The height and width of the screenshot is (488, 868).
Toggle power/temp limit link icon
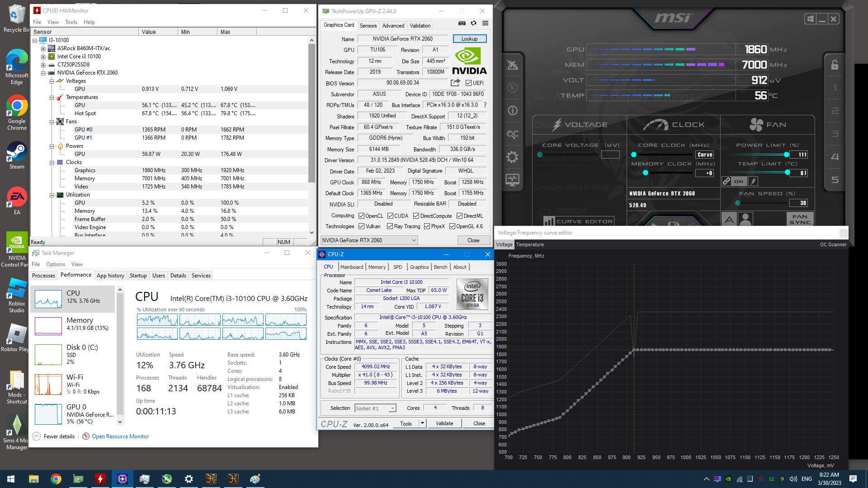click(x=726, y=181)
